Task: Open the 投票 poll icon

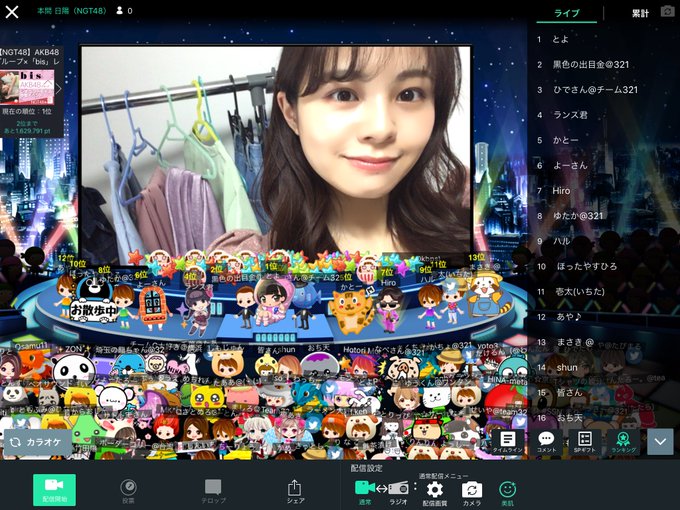Action: 128,491
